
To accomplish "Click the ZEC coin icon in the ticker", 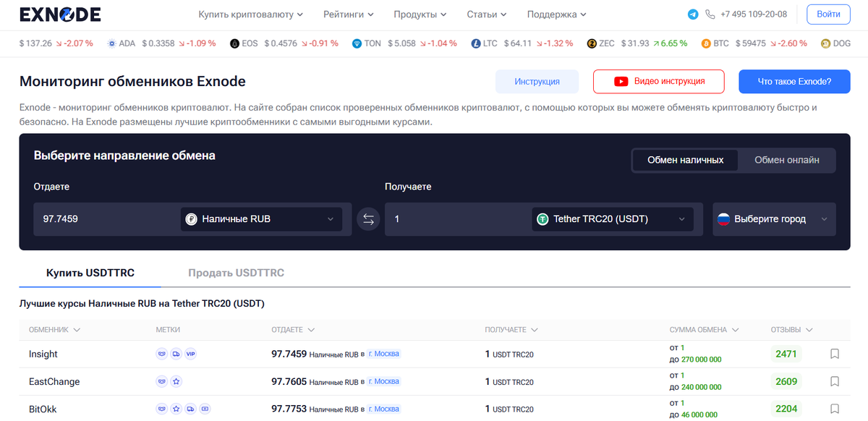I will [x=592, y=43].
